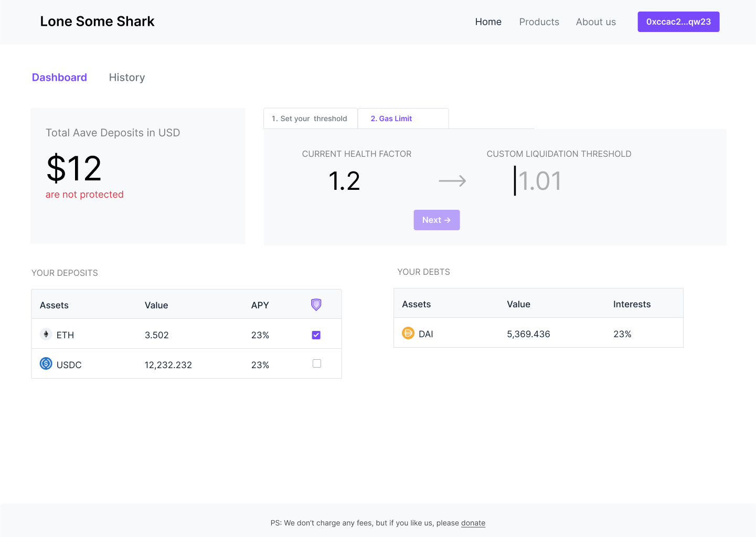Uncheck the ETH protection checkbox
The height and width of the screenshot is (537, 756).
coord(316,335)
